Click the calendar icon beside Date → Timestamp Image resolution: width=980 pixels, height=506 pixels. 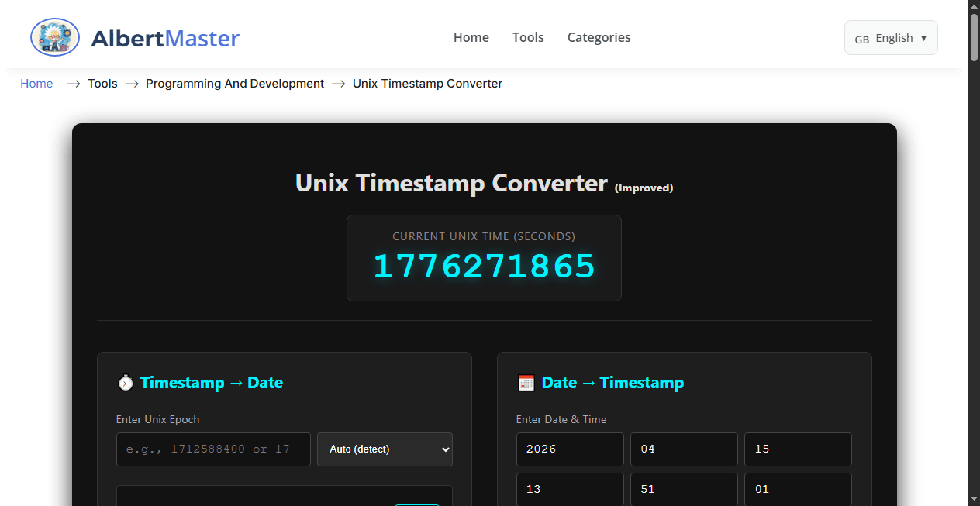pyautogui.click(x=526, y=382)
